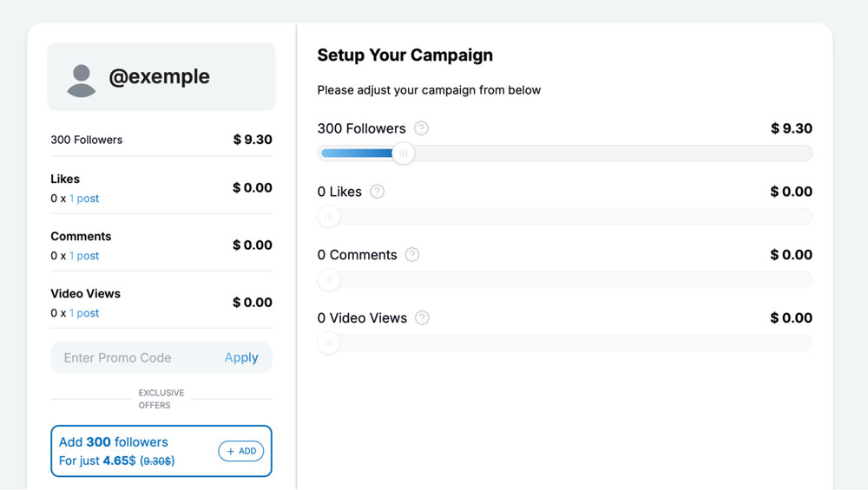Click the @exemple username header
The height and width of the screenshot is (490, 868).
159,76
